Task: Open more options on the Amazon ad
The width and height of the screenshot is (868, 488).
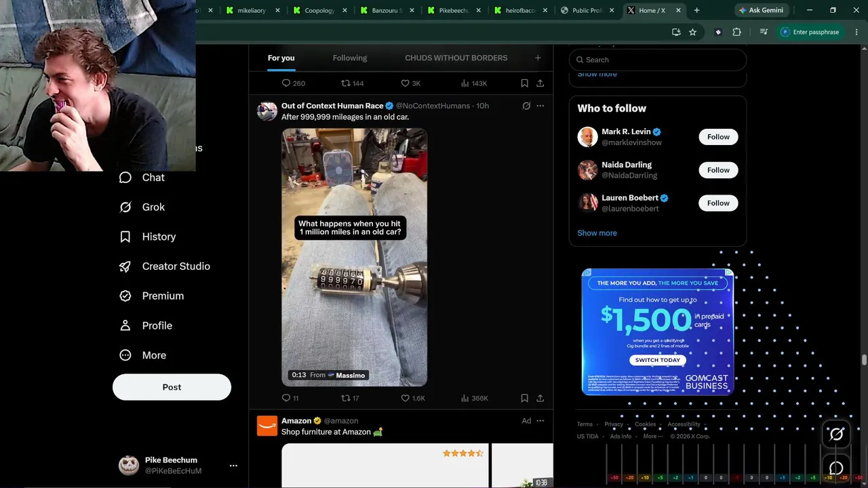Action: pos(540,421)
